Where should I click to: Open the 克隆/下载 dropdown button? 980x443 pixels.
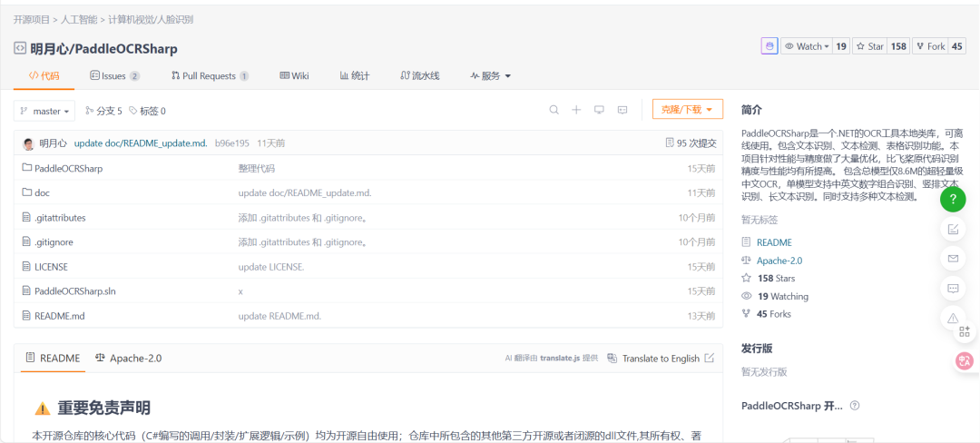pyautogui.click(x=687, y=110)
